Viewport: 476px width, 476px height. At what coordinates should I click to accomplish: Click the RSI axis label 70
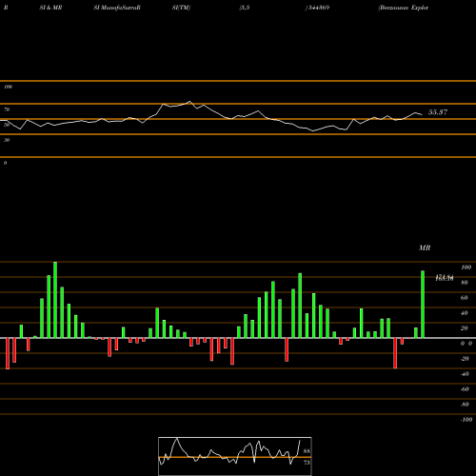(x=7, y=109)
